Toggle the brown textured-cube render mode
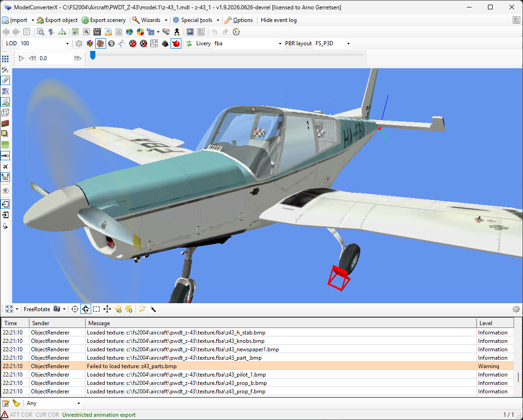The image size is (523, 420). click(100, 43)
